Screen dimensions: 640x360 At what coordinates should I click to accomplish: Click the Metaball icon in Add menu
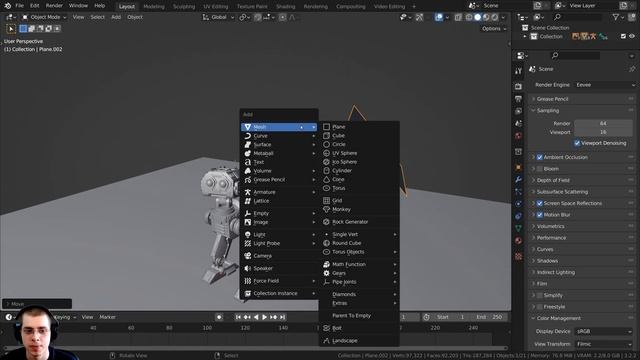click(248, 153)
